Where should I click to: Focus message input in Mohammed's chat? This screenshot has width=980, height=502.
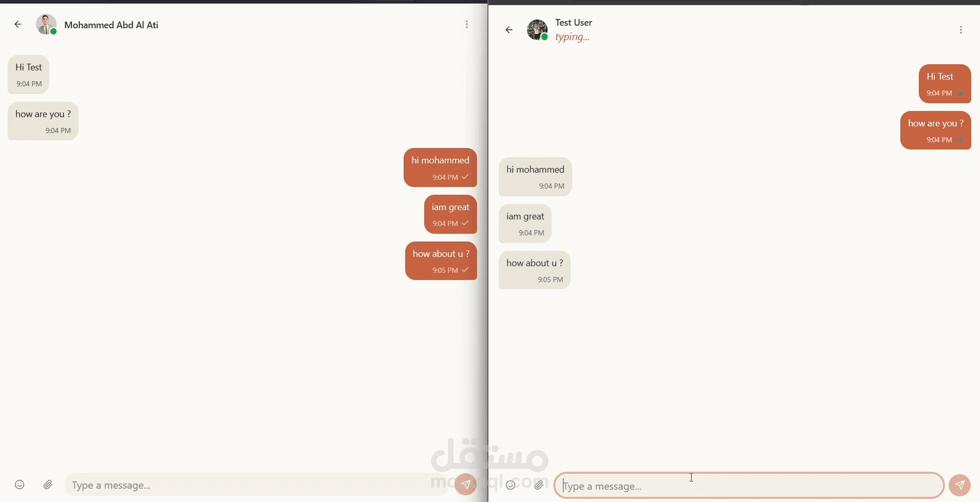pyautogui.click(x=257, y=485)
